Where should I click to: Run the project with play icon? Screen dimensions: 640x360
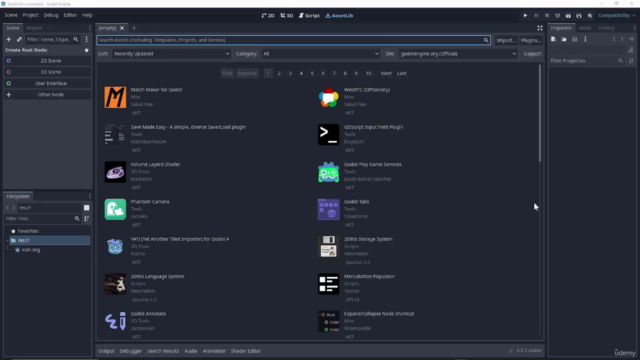[525, 16]
